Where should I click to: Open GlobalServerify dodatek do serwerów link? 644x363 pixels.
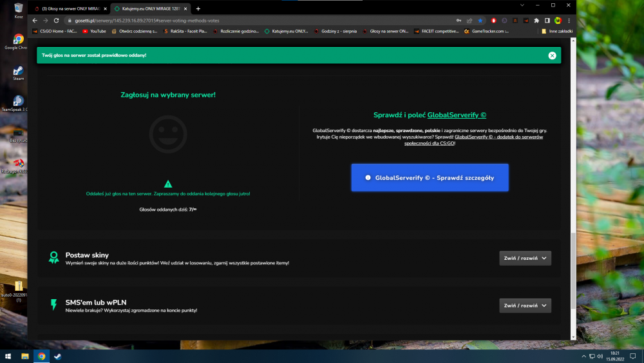pos(498,137)
